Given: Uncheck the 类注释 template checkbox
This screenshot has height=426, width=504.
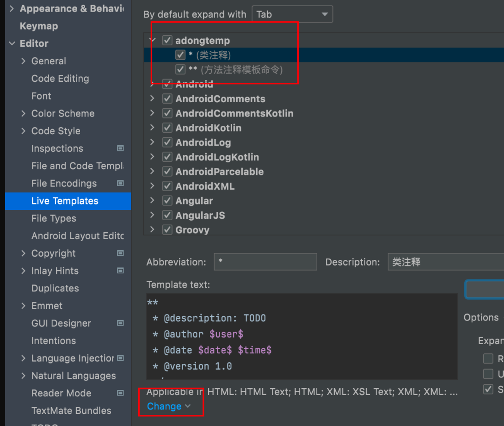Looking at the screenshot, I should tap(180, 55).
